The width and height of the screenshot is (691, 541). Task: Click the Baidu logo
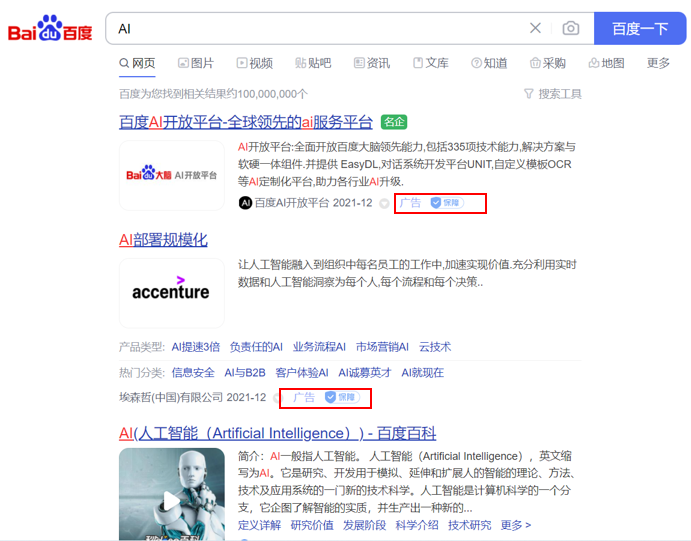click(x=50, y=28)
